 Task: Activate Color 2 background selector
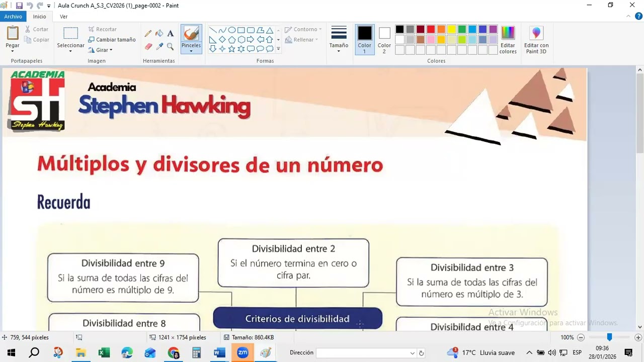coord(384,40)
